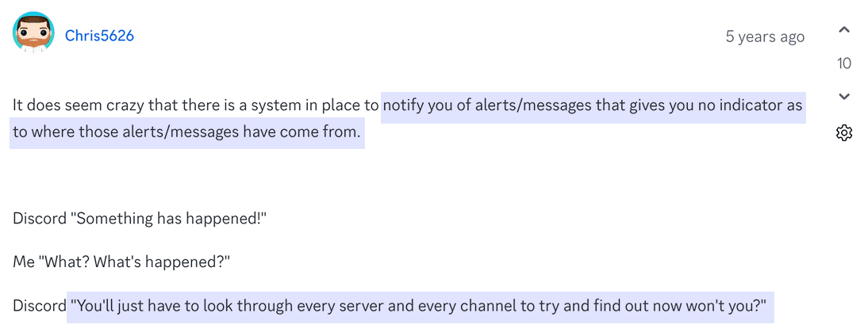Click the vote count number 10
Image resolution: width=868 pixels, height=332 pixels.
[843, 63]
